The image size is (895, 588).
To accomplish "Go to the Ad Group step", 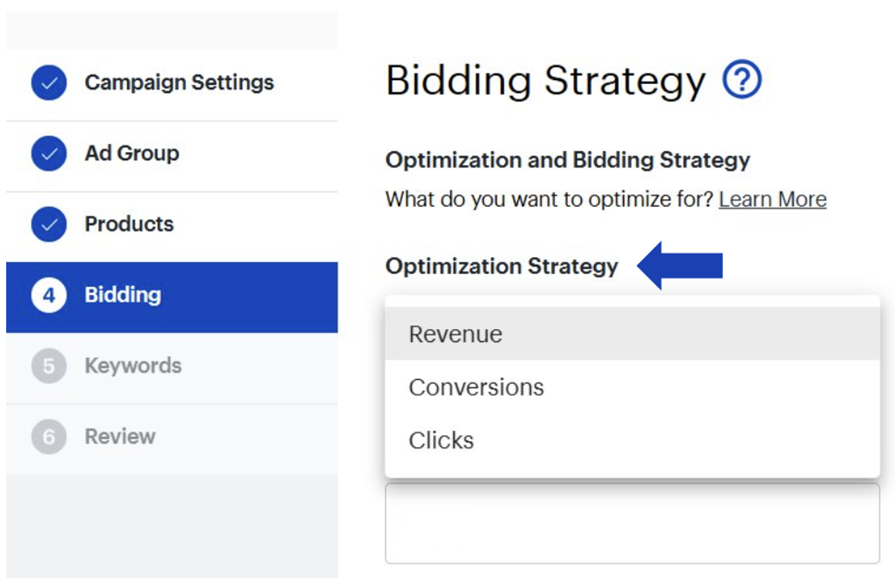I will tap(132, 153).
